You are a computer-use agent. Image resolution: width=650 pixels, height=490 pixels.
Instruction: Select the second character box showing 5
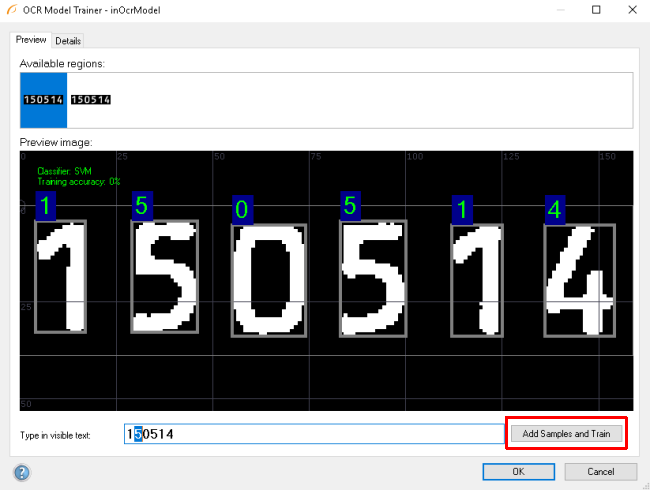165,277
